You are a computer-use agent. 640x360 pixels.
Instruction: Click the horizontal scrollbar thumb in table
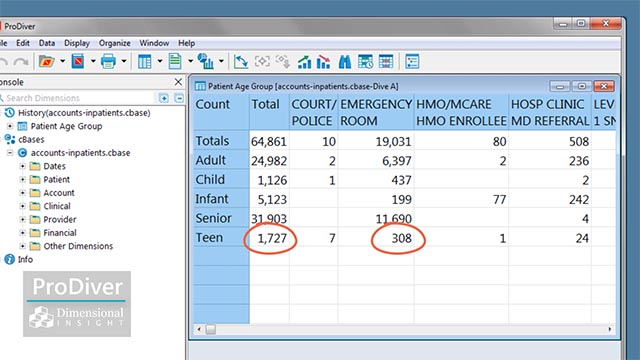click(x=211, y=329)
